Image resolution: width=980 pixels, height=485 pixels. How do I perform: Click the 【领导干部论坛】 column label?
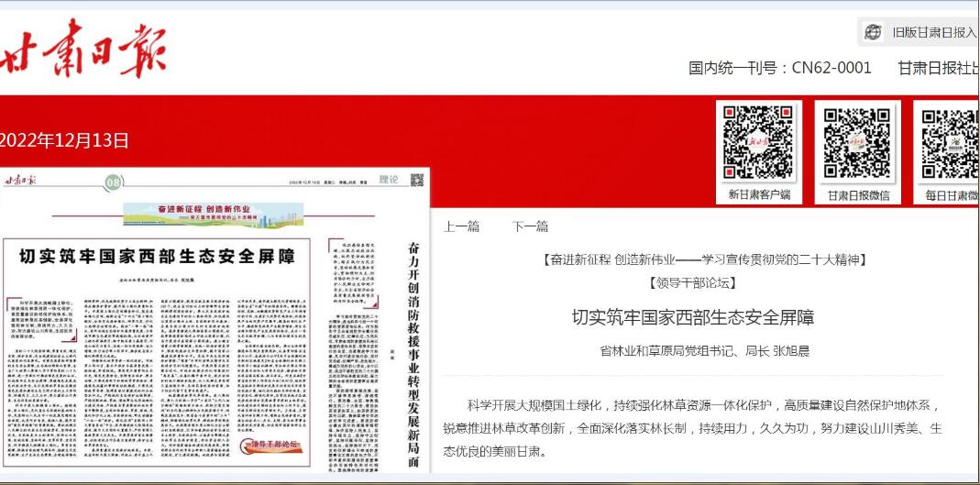click(692, 283)
